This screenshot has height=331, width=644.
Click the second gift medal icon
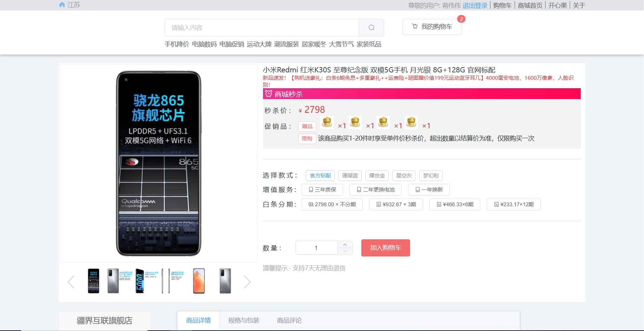(355, 123)
